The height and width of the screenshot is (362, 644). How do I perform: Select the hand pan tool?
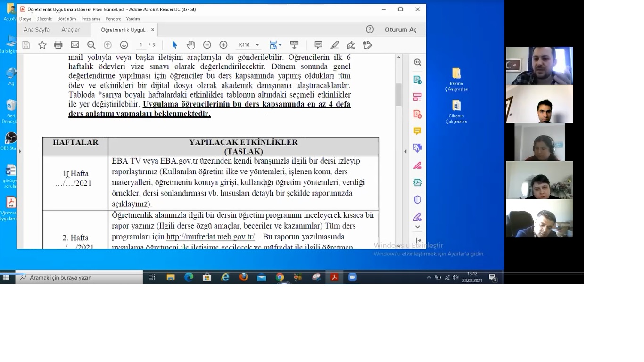190,45
